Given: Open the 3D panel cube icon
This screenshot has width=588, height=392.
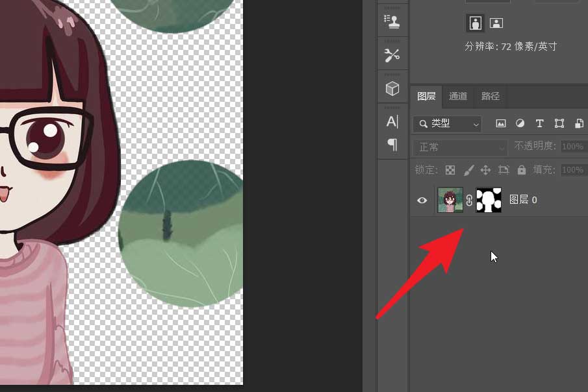Looking at the screenshot, I should (392, 89).
